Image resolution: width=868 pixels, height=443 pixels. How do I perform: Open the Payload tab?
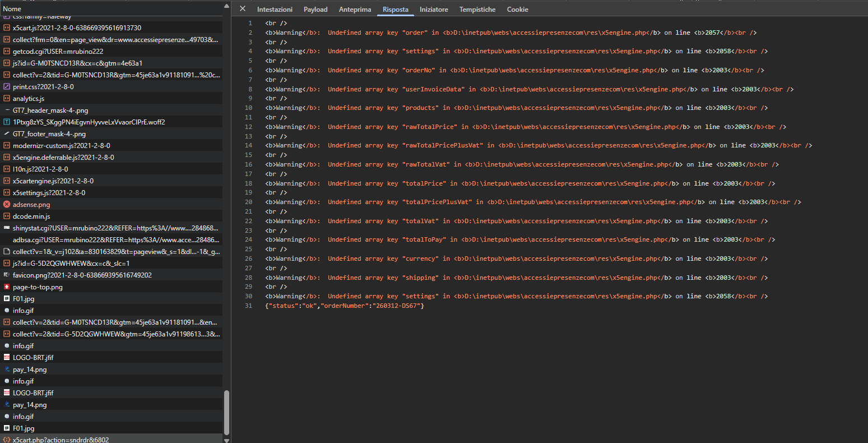(x=315, y=10)
